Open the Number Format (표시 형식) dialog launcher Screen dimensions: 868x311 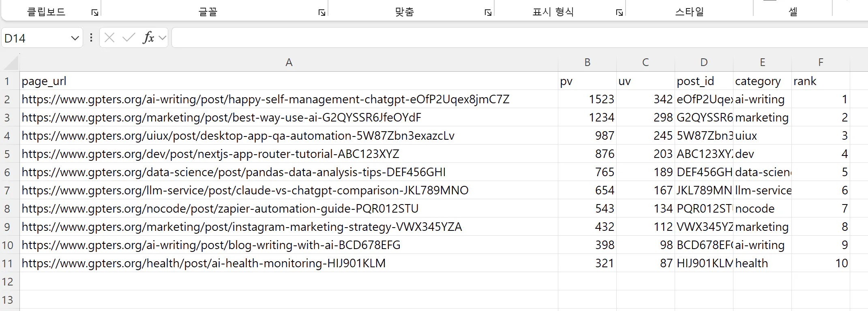pos(619,13)
